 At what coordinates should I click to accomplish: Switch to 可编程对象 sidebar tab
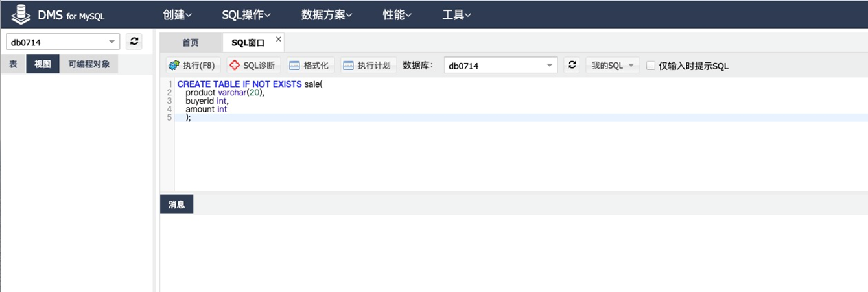click(89, 64)
